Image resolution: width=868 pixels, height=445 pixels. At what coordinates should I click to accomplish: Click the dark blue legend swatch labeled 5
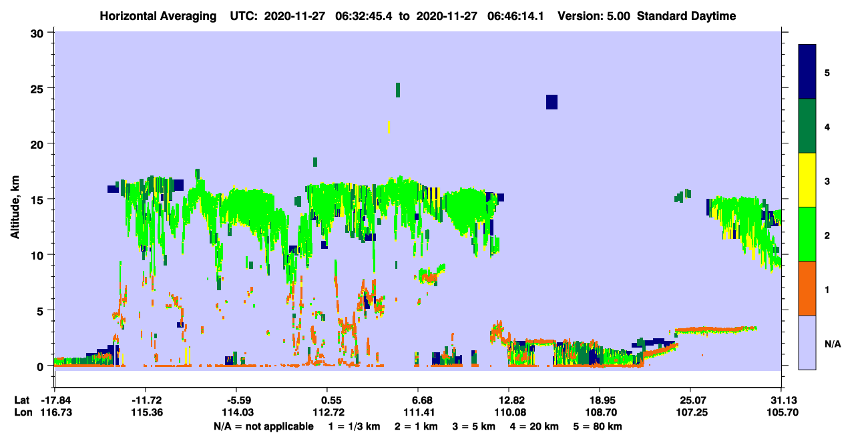[x=807, y=71]
